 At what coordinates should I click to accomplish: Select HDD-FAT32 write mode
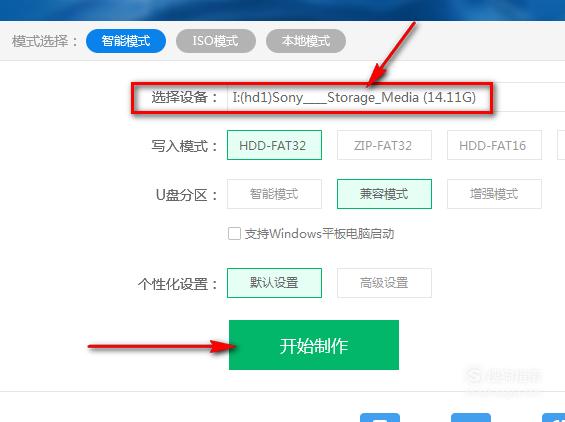274,145
